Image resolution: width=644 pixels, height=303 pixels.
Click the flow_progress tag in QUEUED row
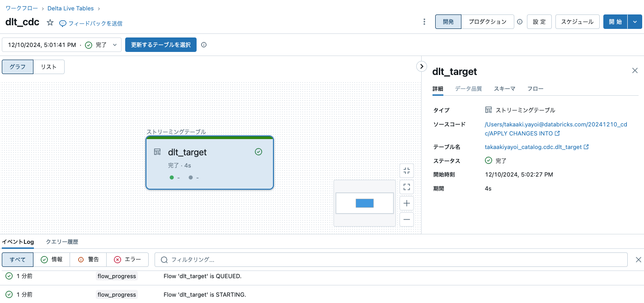[x=117, y=276]
